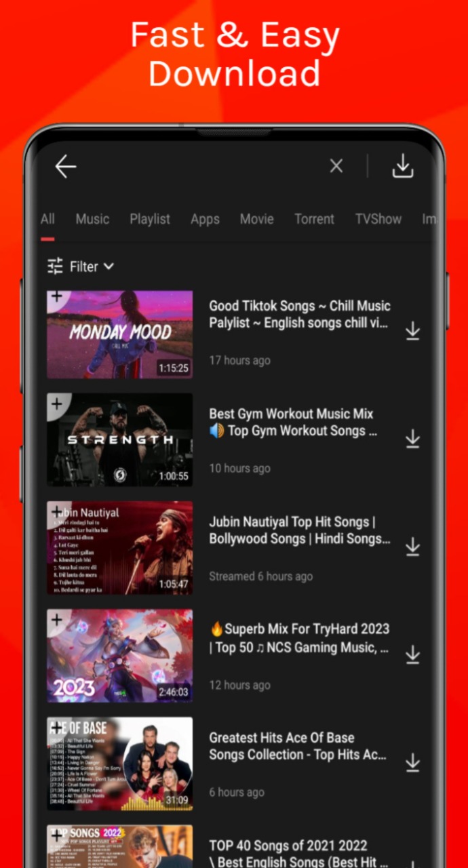Click the 31:09 duration badge
Image resolution: width=468 pixels, height=868 pixels.
(x=177, y=800)
